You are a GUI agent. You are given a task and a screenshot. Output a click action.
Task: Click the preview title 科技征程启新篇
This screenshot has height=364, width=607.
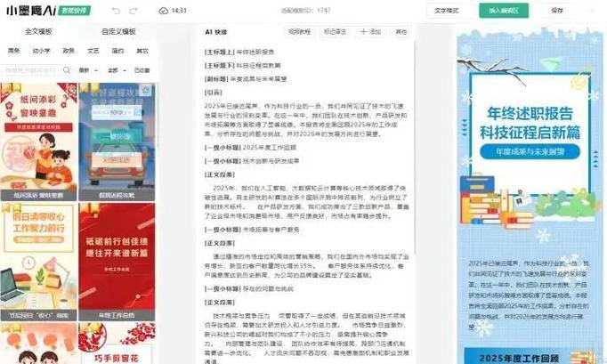tap(530, 133)
